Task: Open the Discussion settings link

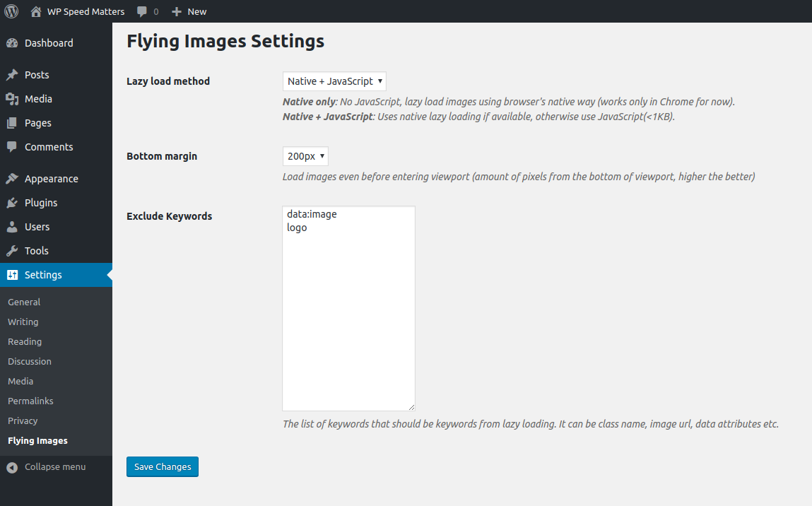Action: tap(30, 361)
